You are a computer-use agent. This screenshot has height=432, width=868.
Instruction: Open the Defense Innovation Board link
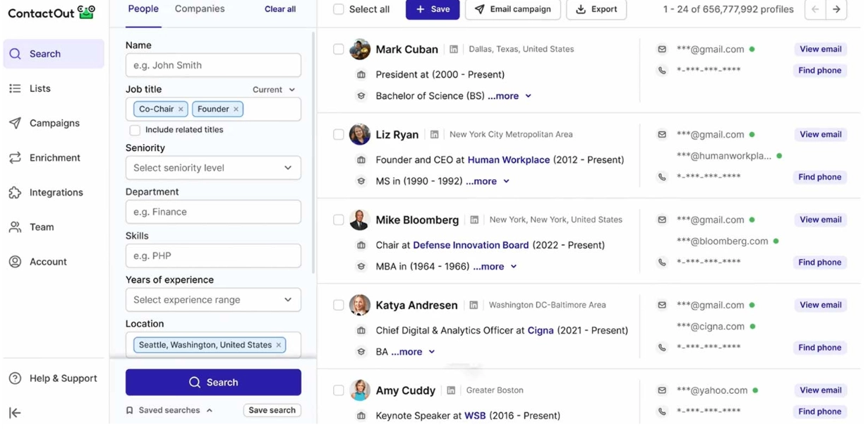[471, 246]
